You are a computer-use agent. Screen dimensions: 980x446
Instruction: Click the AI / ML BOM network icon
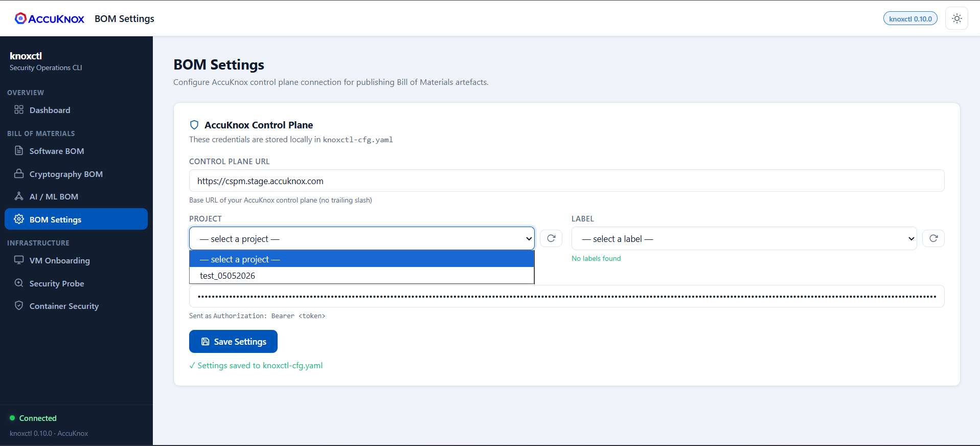point(19,196)
